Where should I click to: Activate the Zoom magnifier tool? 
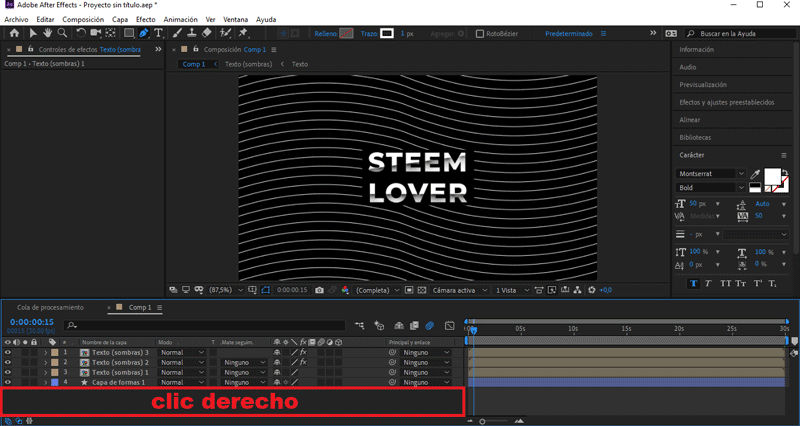61,33
